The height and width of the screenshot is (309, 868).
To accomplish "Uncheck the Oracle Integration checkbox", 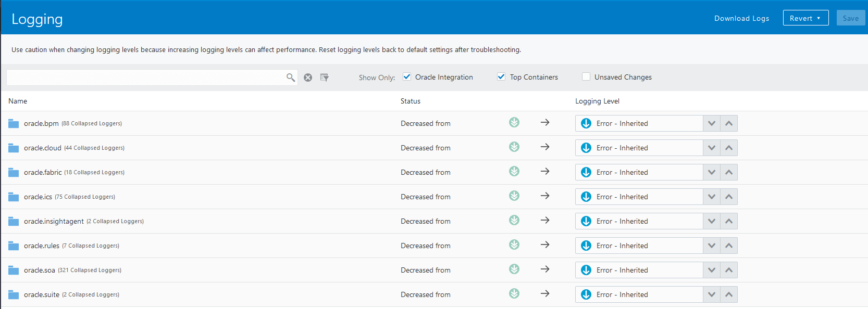I will tap(407, 76).
